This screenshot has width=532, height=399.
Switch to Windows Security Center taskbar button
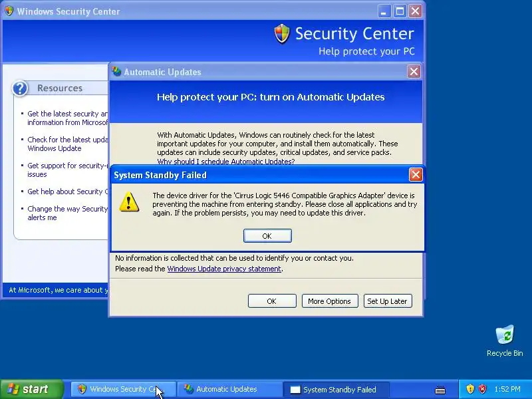[124, 389]
